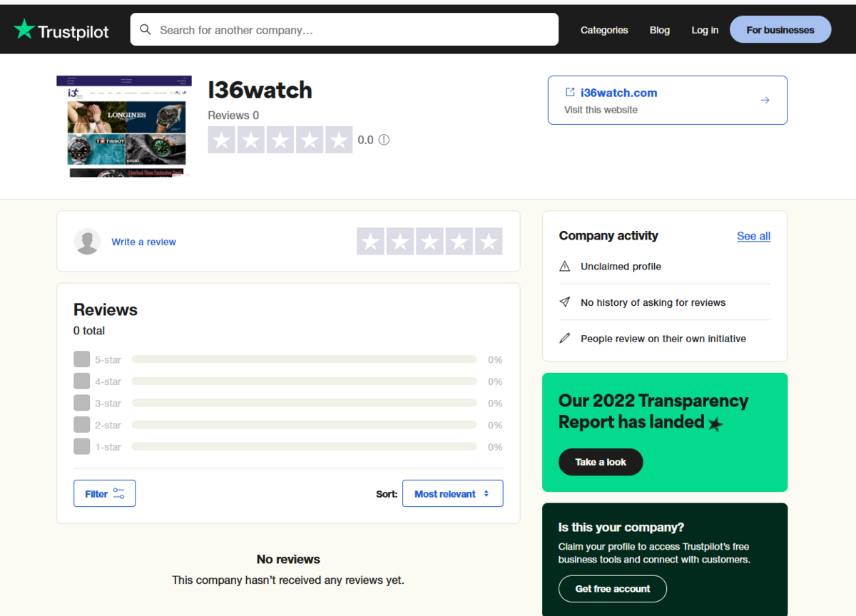Click the pencil icon beside own initiative

(565, 339)
